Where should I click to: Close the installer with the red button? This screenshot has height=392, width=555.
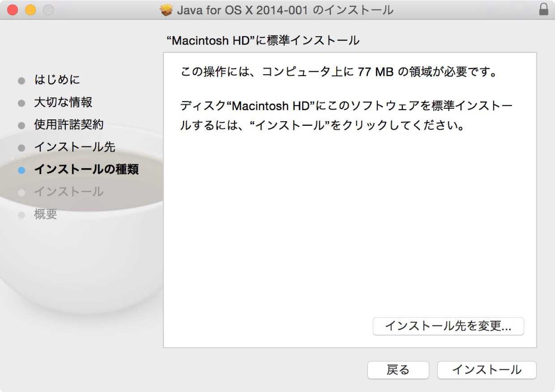[13, 10]
